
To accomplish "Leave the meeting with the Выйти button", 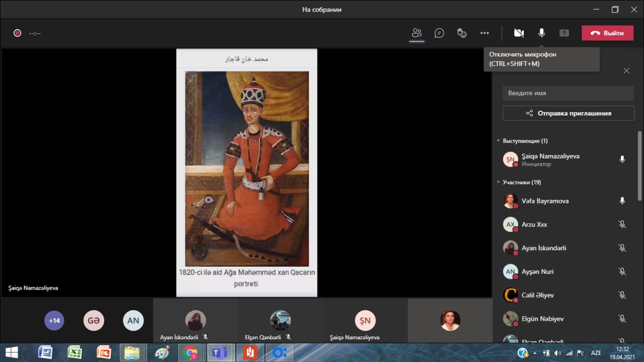I will (607, 33).
